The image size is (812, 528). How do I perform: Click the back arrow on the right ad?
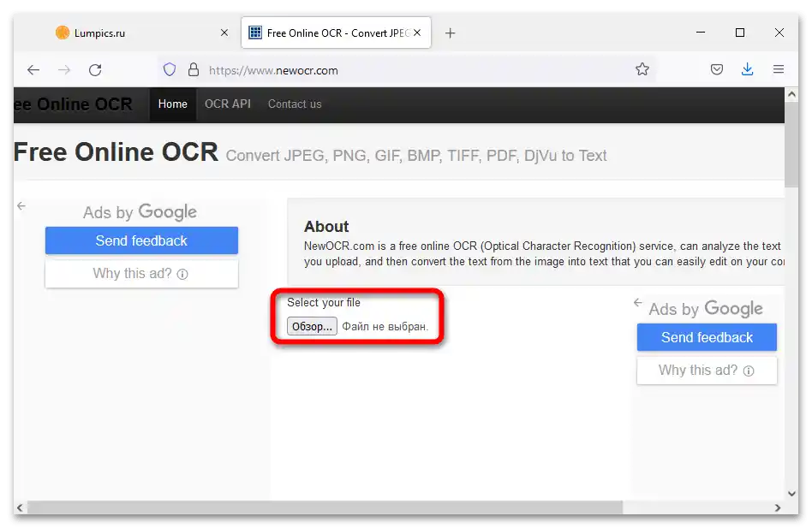pos(638,303)
